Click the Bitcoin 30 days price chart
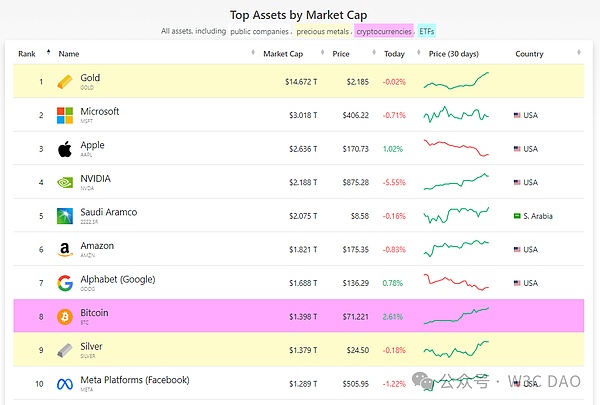Screen dimensions: 600x405 455,316
